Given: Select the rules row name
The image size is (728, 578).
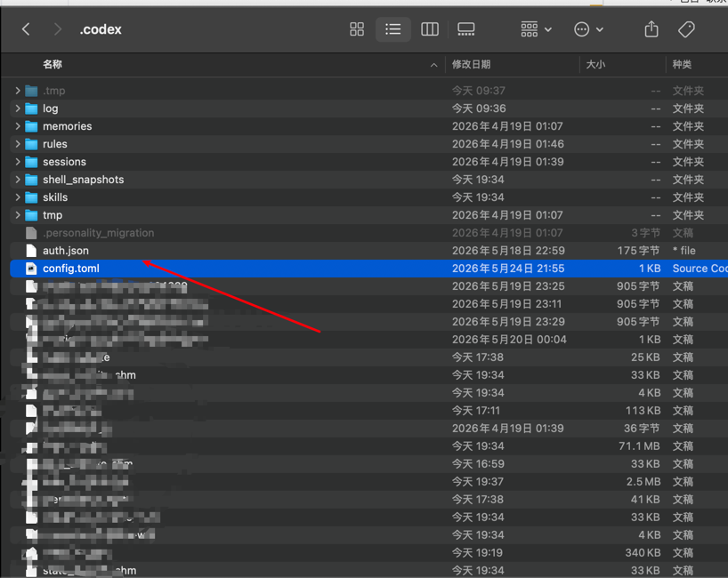Looking at the screenshot, I should (x=55, y=144).
